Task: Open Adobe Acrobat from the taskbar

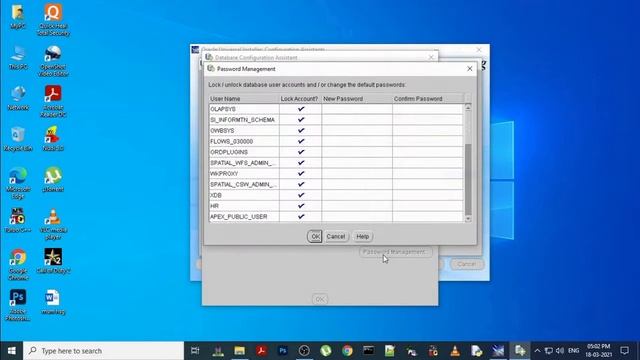Action: click(x=261, y=351)
